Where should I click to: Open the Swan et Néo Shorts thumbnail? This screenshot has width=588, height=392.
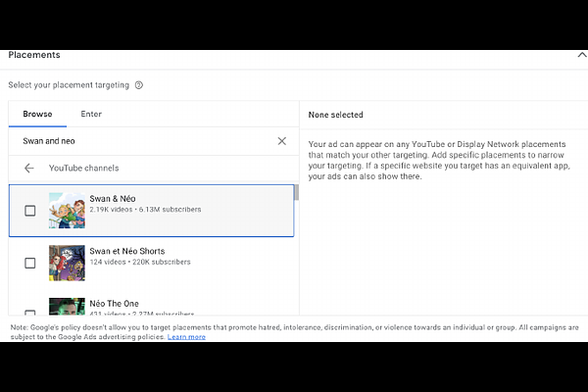[67, 263]
